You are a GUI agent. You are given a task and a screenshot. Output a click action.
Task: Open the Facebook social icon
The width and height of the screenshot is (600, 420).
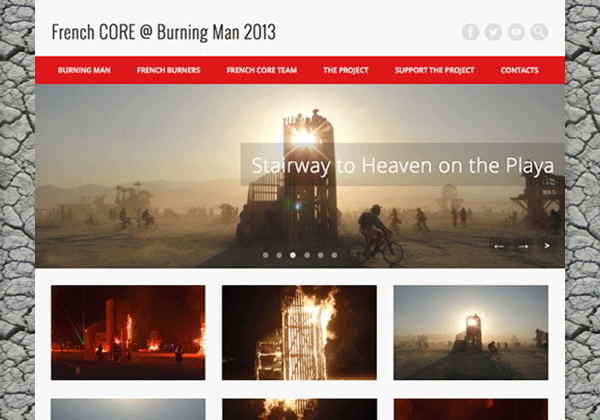point(470,32)
